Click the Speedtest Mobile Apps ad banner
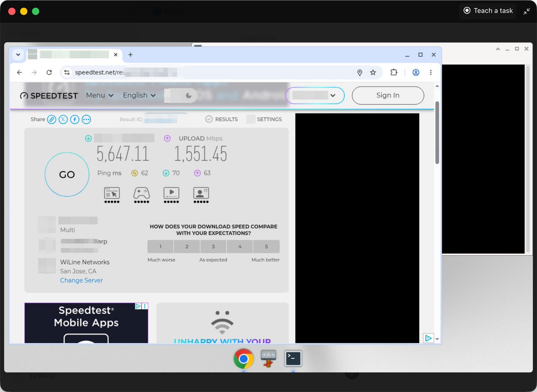This screenshot has width=537, height=392. (x=86, y=323)
